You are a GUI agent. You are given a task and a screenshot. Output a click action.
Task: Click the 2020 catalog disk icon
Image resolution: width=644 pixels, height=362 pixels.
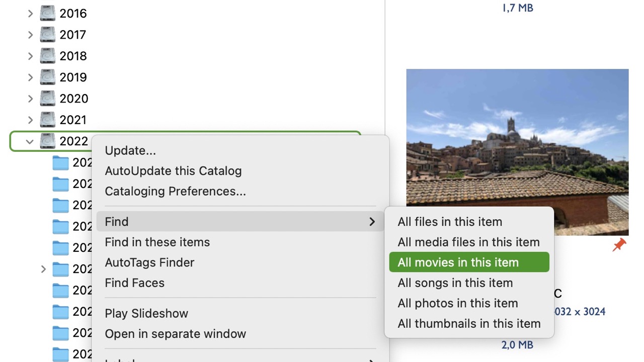[x=48, y=99]
